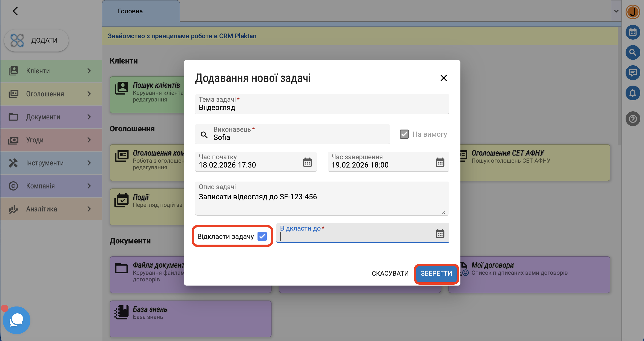644x341 pixels.
Task: Open the calendar icon in right sidebar
Action: click(632, 32)
